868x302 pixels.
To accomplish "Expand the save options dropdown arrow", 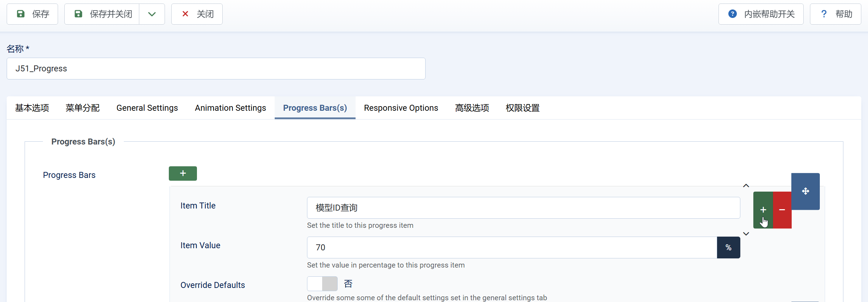I will pyautogui.click(x=152, y=14).
